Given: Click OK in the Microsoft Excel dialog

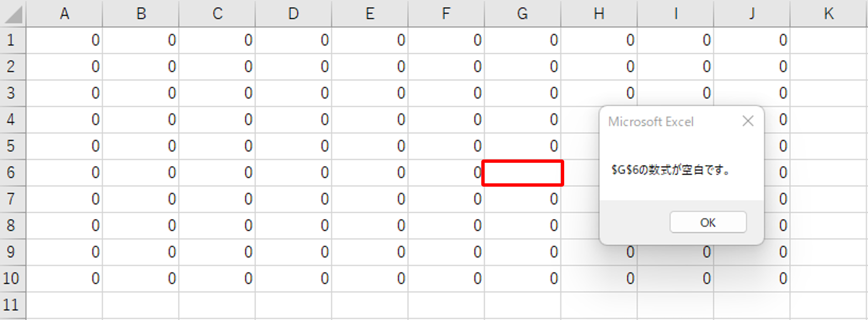Looking at the screenshot, I should point(708,223).
